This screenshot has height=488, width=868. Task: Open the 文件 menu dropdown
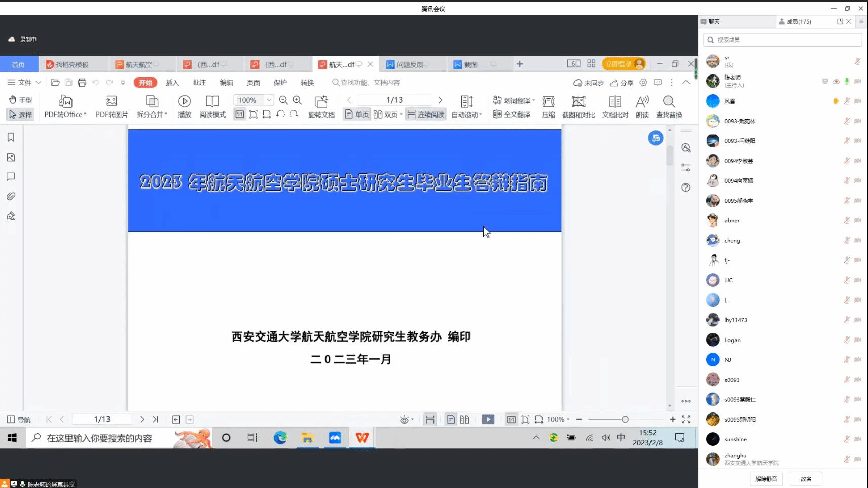click(x=24, y=82)
